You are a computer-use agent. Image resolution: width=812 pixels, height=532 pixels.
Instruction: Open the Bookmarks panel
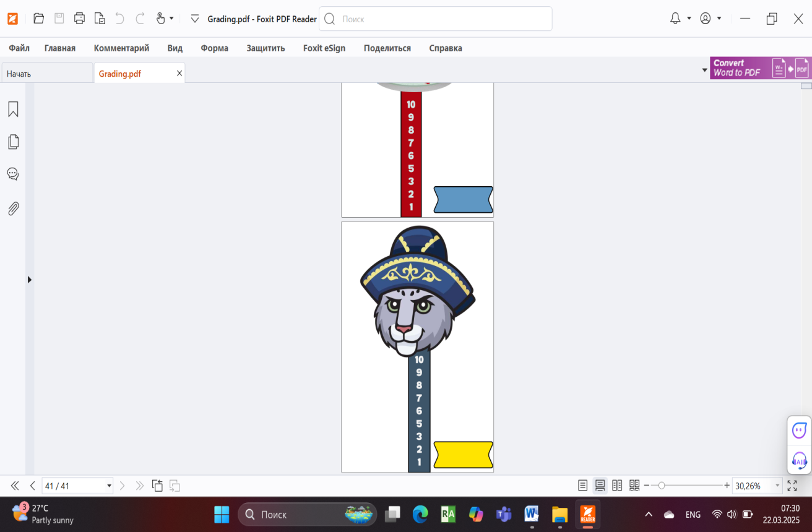point(13,109)
